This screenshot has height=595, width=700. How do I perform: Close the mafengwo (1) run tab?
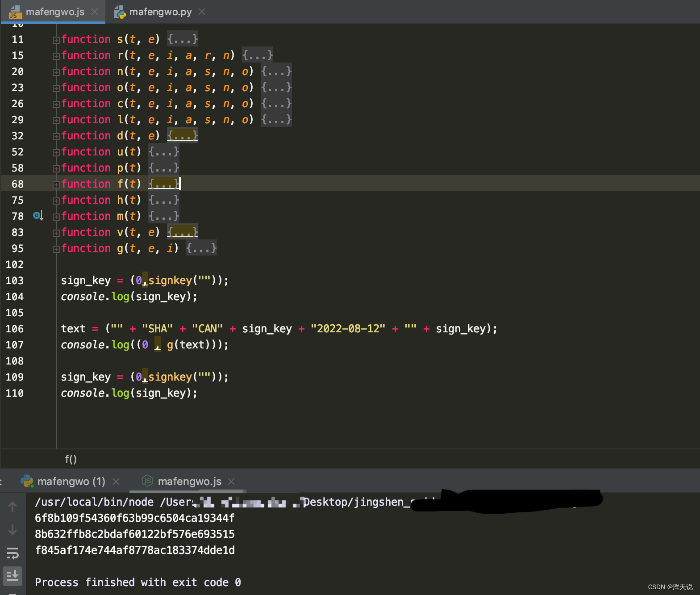point(116,481)
